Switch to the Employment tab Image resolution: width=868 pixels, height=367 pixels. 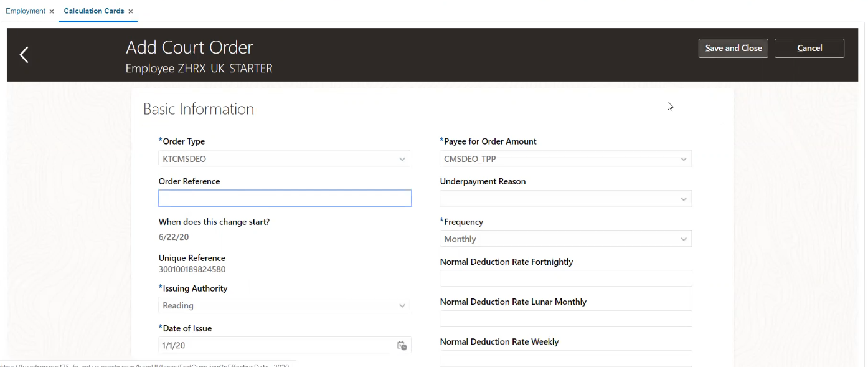pos(26,11)
